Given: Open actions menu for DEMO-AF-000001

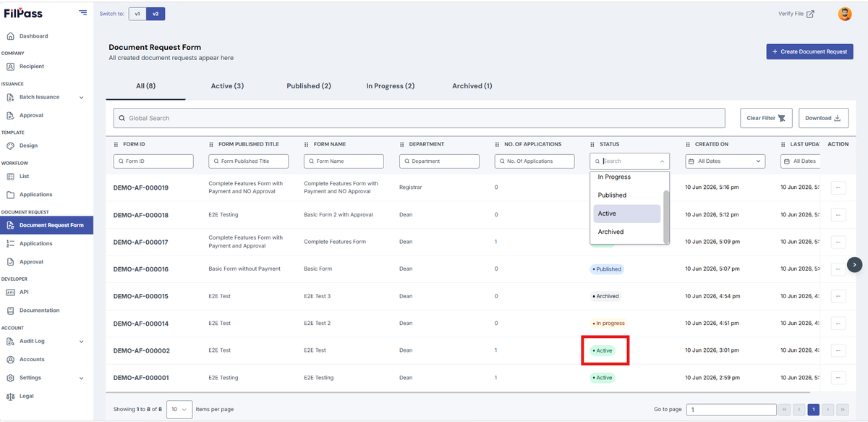Looking at the screenshot, I should (x=838, y=378).
